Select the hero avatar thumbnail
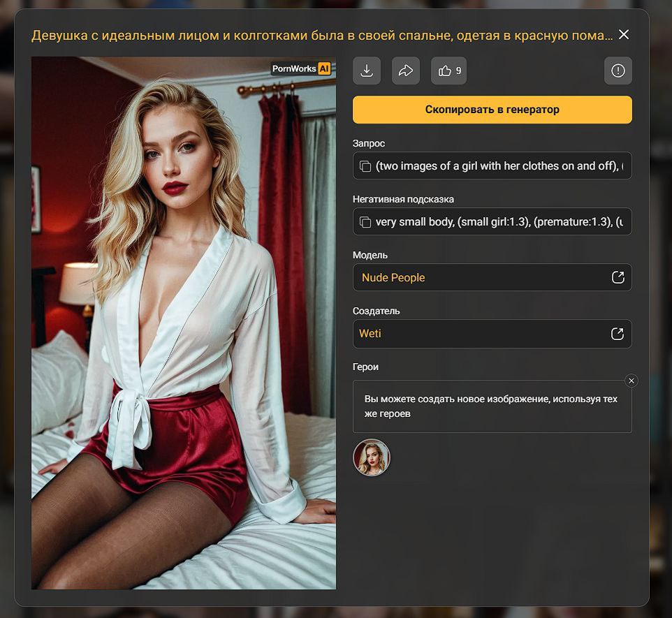This screenshot has height=618, width=672. [x=372, y=457]
